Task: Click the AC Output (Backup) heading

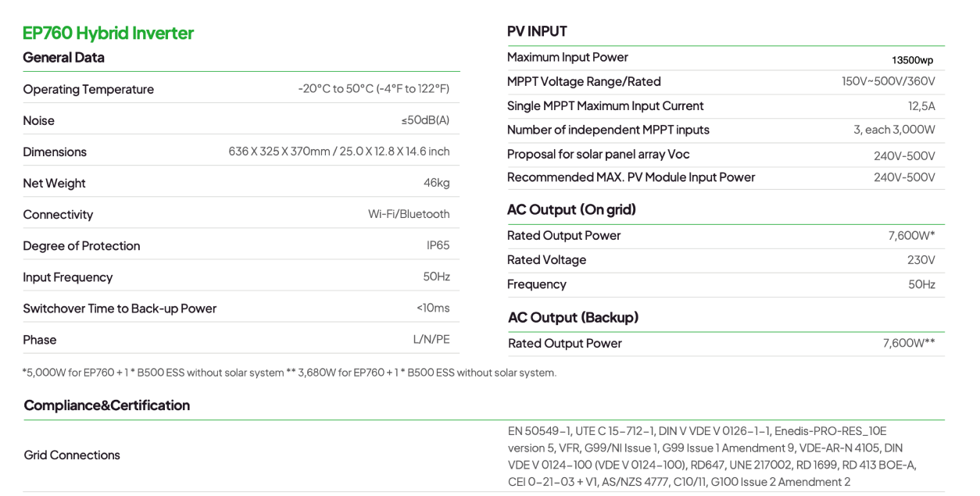Action: [573, 318]
